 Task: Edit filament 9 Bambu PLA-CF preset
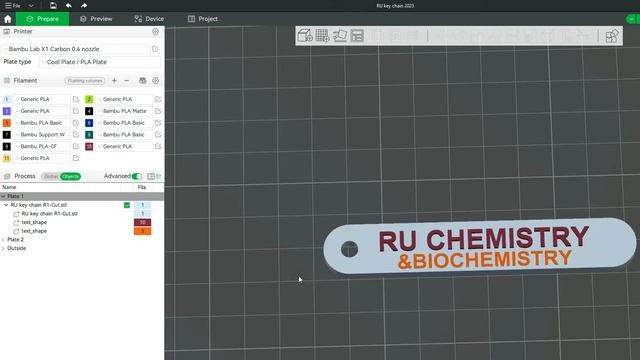[76, 146]
